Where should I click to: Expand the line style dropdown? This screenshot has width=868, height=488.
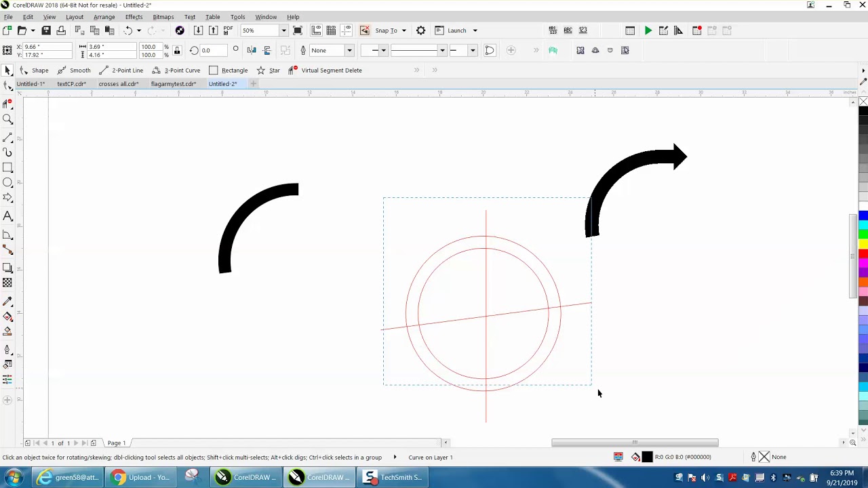(x=442, y=50)
